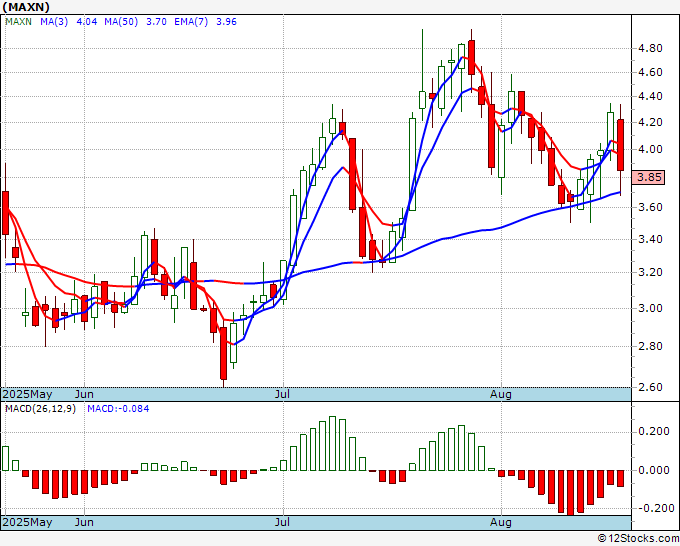This screenshot has width=680, height=546.
Task: Click Aug on price chart axis
Action: [501, 395]
